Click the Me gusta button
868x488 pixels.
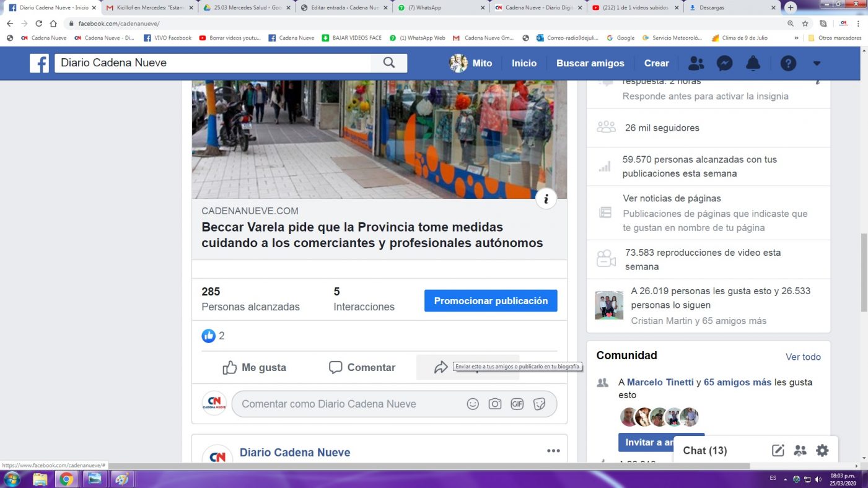pyautogui.click(x=254, y=367)
